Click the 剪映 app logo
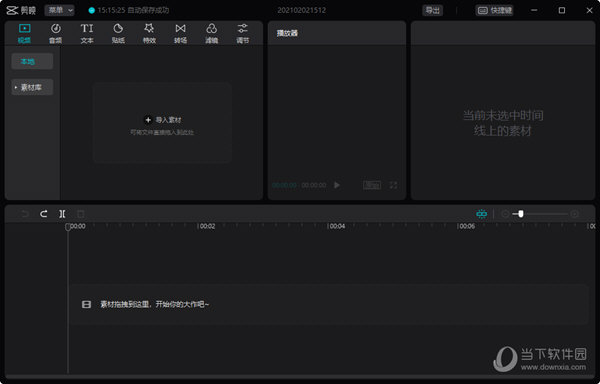This screenshot has width=600, height=384. point(21,10)
